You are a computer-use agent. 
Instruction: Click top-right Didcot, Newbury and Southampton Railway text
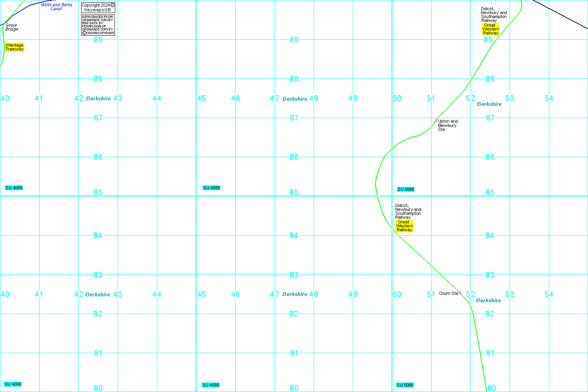[x=494, y=15]
